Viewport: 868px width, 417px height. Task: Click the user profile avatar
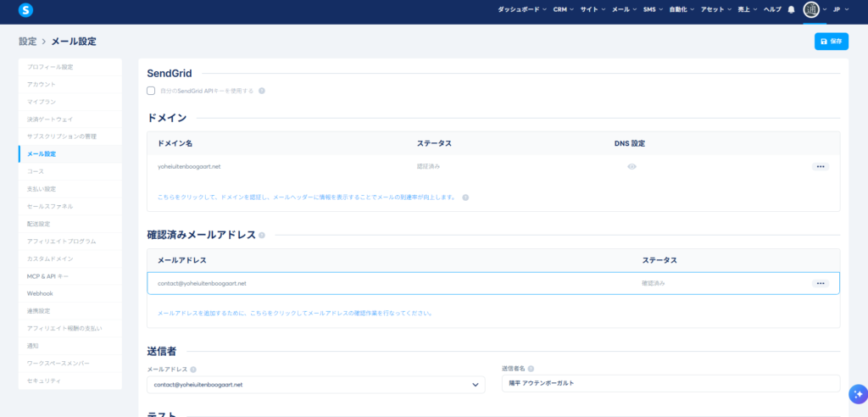[811, 9]
